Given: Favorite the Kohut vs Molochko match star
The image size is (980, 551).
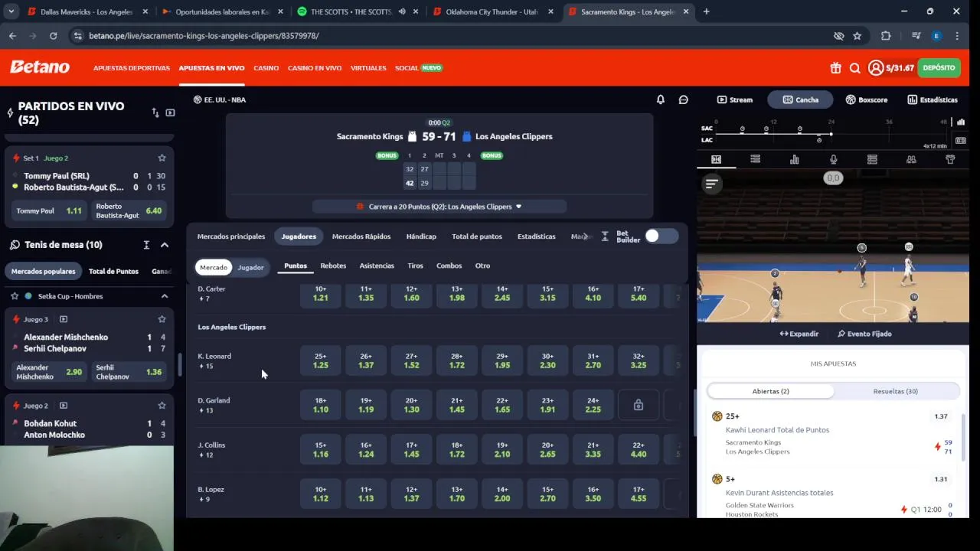Looking at the screenshot, I should [162, 406].
